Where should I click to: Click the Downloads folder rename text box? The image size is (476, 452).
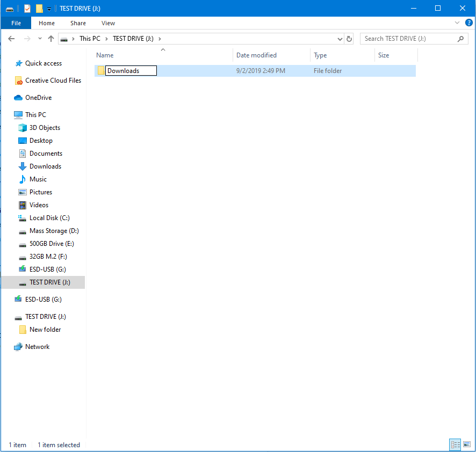tap(131, 71)
